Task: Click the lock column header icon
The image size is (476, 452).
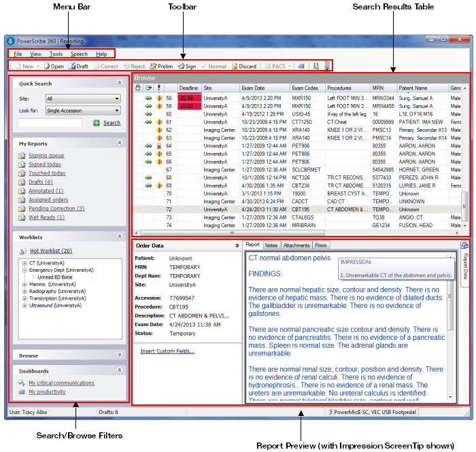Action: click(x=138, y=88)
